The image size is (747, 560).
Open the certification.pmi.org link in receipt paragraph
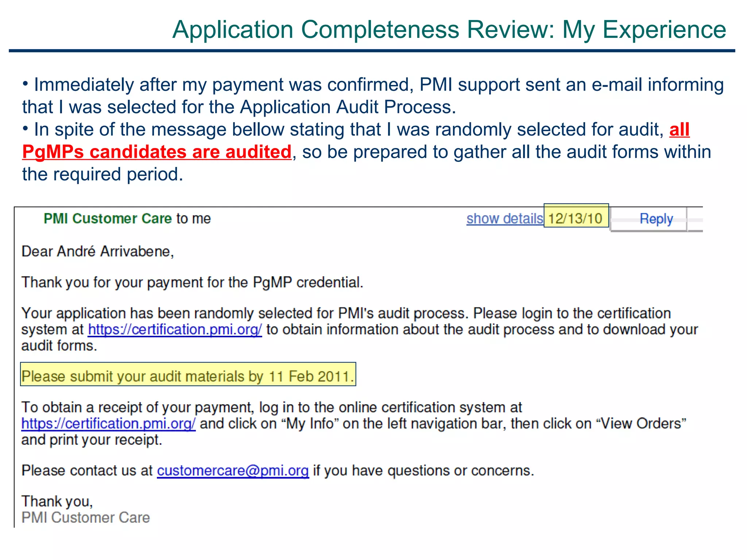[x=108, y=424]
